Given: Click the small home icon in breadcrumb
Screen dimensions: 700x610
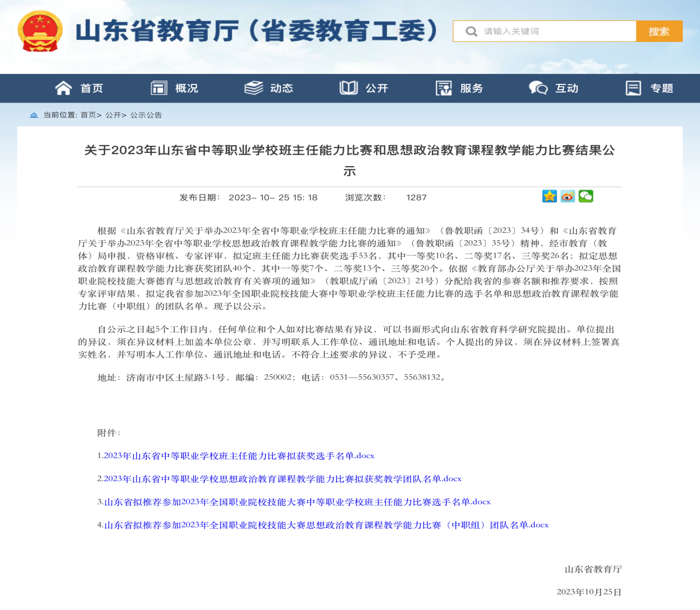Looking at the screenshot, I should [34, 115].
